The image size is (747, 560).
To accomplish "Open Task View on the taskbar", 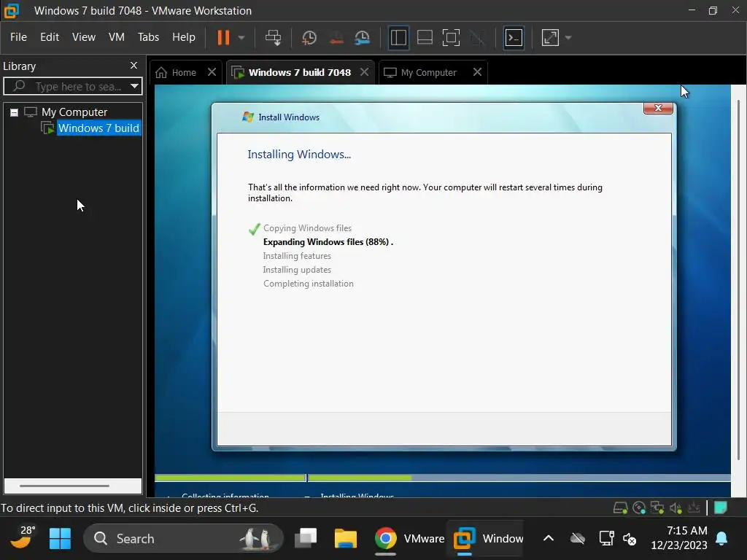I will click(306, 539).
